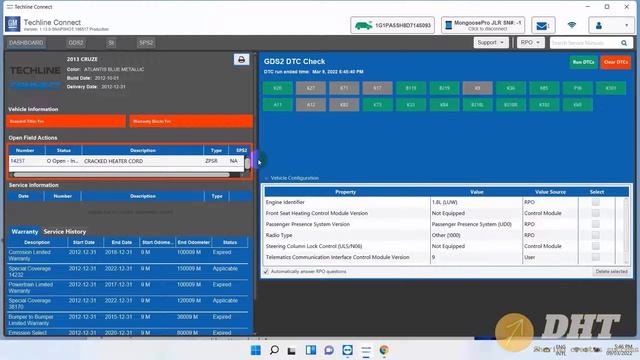
Task: Select the K20 module tile
Action: pos(278,88)
